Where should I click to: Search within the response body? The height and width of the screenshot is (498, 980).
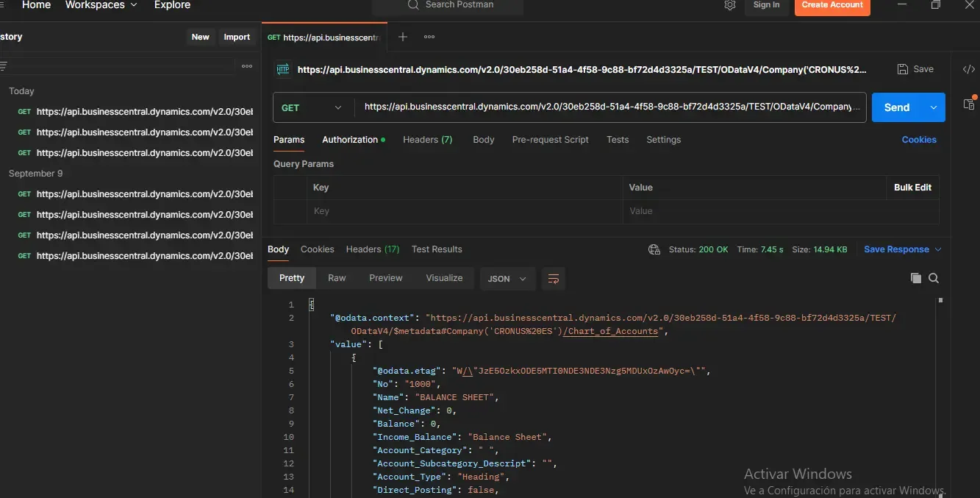[x=934, y=278]
